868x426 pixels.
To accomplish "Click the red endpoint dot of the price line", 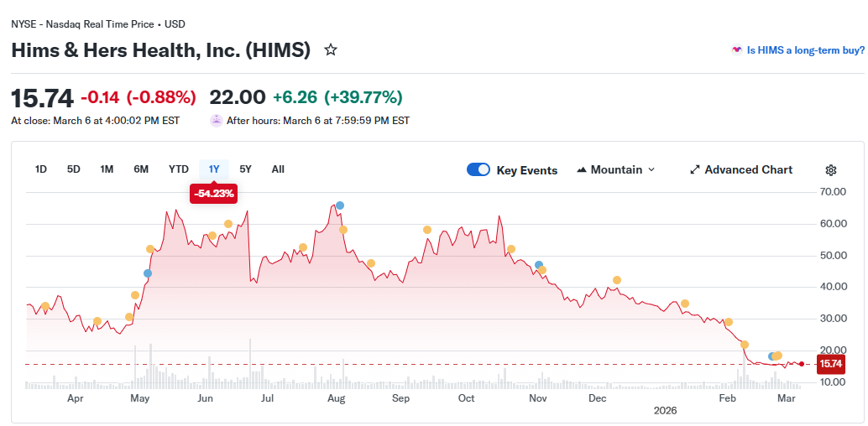I will [x=802, y=364].
